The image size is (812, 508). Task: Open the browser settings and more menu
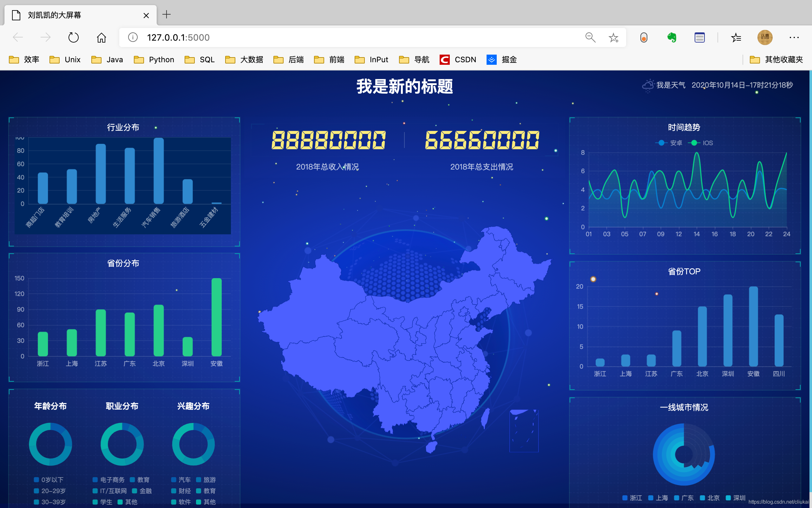pyautogui.click(x=794, y=37)
